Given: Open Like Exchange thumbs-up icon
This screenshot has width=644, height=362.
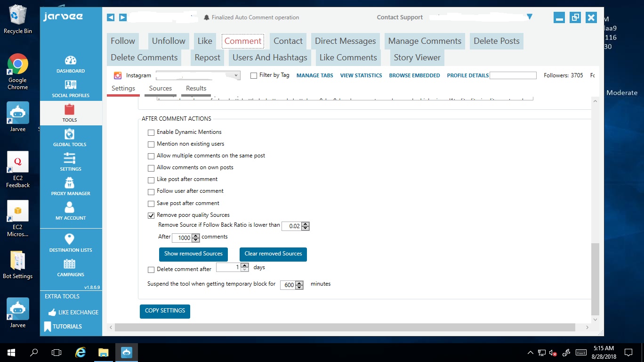Looking at the screenshot, I should click(x=52, y=312).
